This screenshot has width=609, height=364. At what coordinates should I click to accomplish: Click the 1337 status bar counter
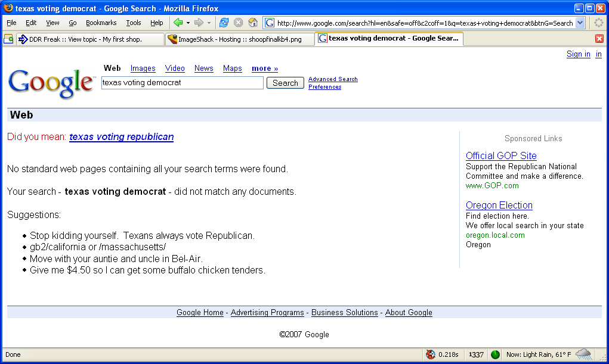click(476, 354)
